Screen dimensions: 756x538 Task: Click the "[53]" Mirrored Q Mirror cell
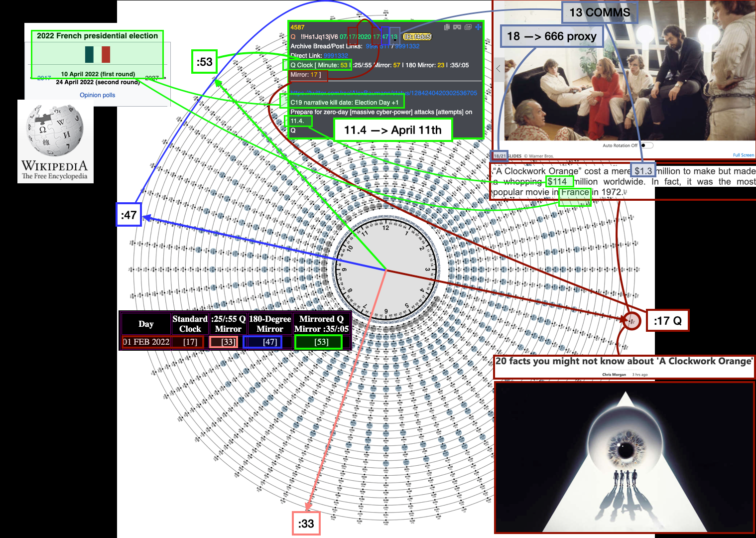pos(321,342)
